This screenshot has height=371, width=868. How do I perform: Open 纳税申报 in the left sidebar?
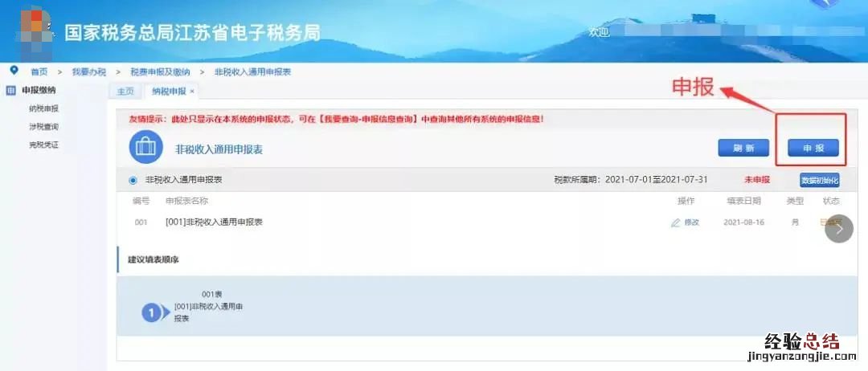click(x=43, y=108)
